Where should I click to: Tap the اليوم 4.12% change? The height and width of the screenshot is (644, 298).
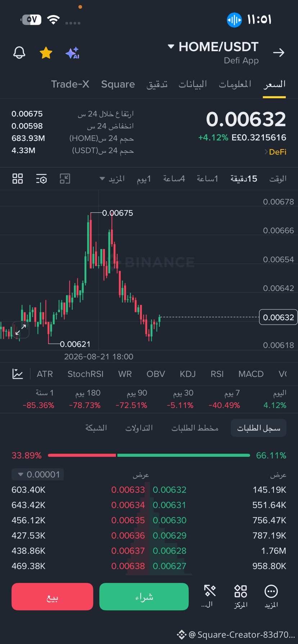point(275,399)
